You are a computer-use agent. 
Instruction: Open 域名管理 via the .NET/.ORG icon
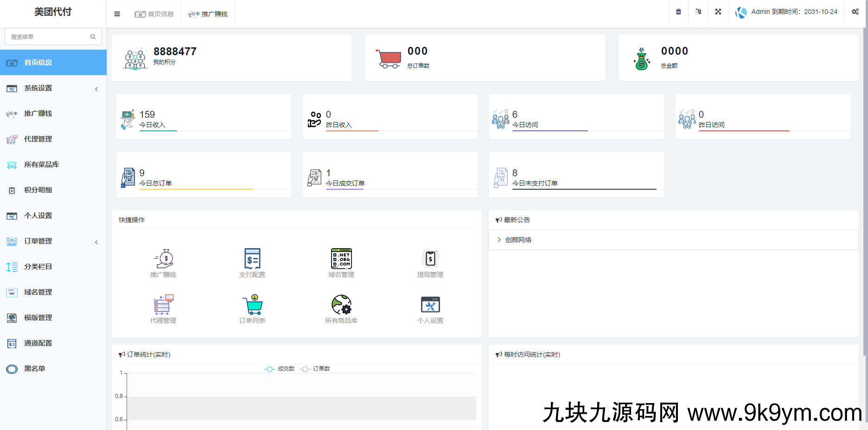click(x=341, y=262)
